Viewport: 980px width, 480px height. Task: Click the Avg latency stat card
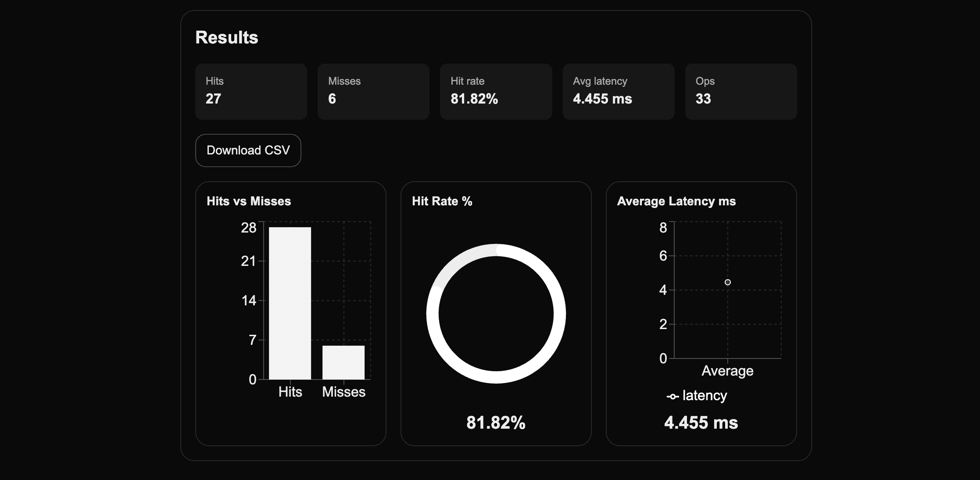[618, 91]
